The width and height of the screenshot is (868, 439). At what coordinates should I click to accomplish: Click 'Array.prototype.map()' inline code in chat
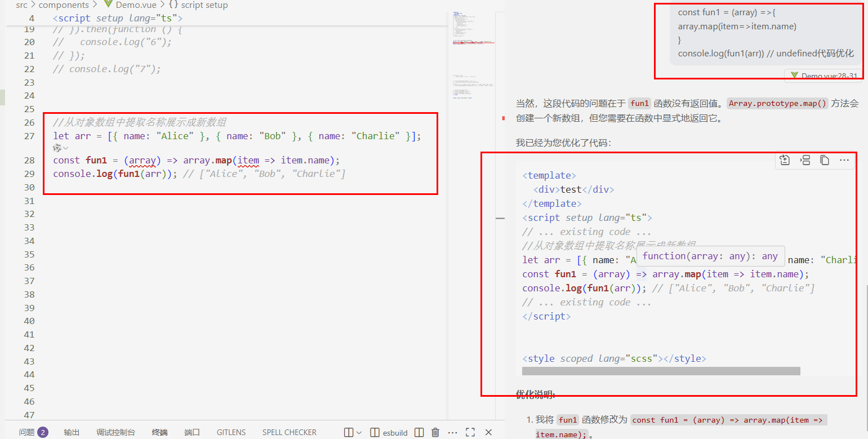pyautogui.click(x=778, y=103)
